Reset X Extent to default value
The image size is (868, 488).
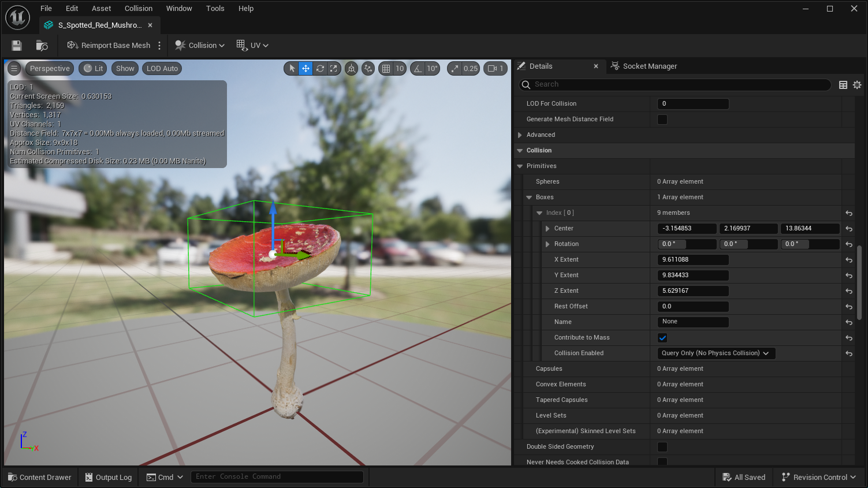848,260
